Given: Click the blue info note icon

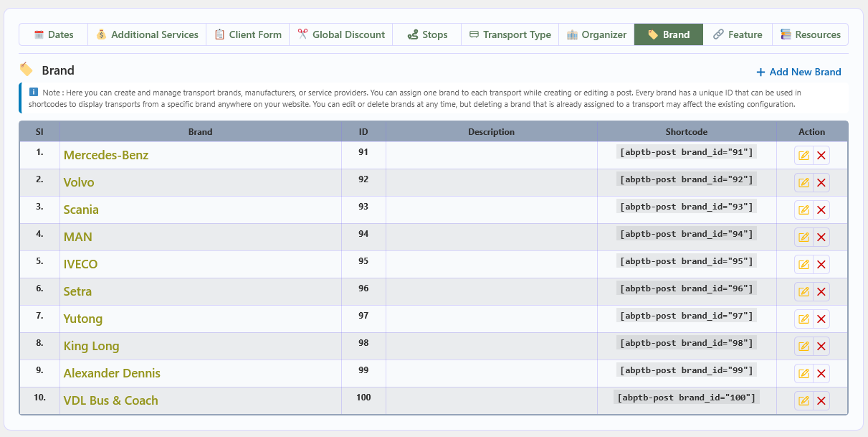Looking at the screenshot, I should [34, 92].
